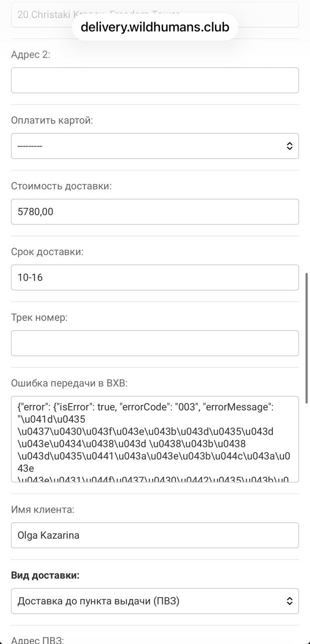Click the Стоимость доставки field showing 5780,00
The width and height of the screenshot is (310, 644).
(155, 212)
